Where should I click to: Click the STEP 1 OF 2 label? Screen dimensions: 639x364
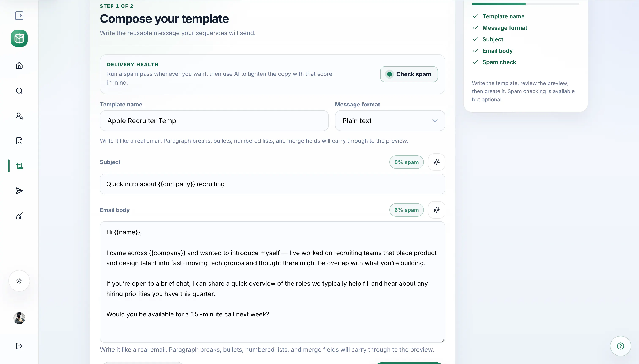click(x=117, y=6)
